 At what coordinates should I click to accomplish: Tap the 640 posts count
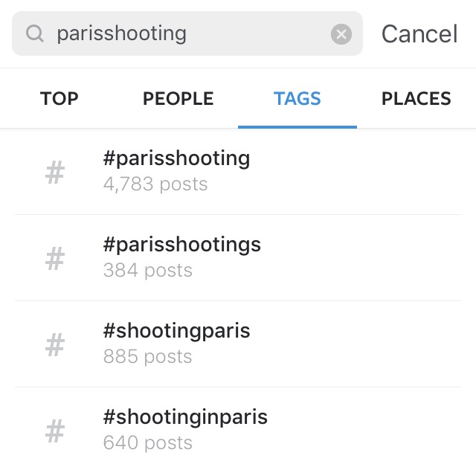(x=148, y=442)
